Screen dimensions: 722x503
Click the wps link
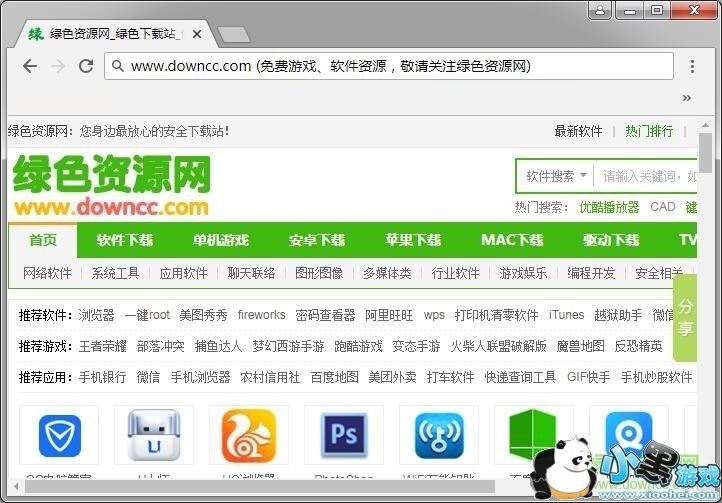click(x=434, y=316)
